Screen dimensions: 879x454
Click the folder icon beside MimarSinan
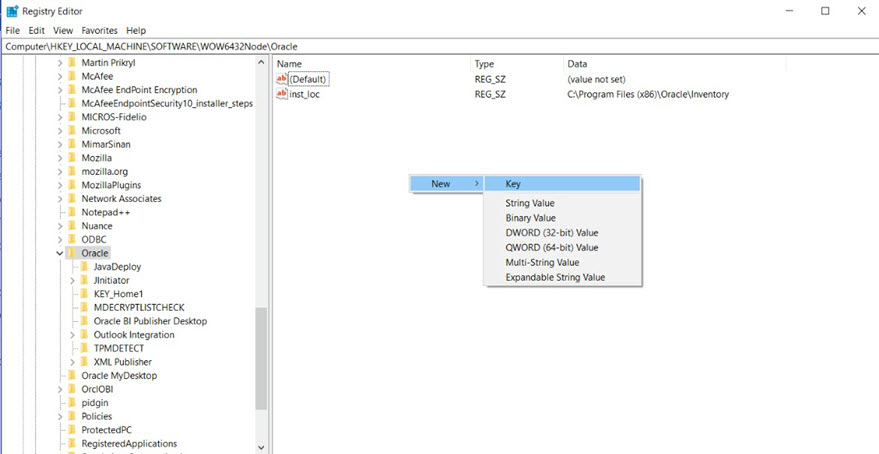click(x=71, y=144)
